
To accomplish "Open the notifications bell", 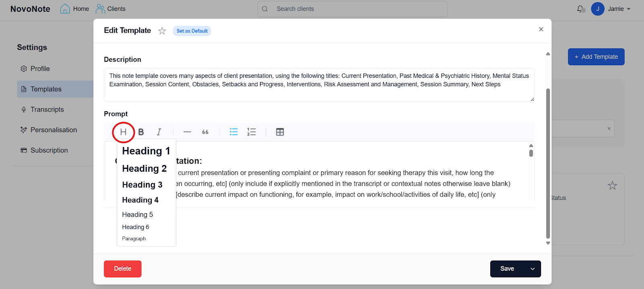I will pos(580,9).
